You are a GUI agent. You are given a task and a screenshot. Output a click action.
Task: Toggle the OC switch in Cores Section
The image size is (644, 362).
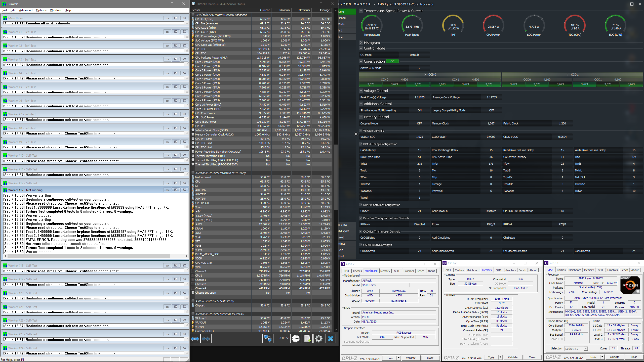[x=392, y=61]
